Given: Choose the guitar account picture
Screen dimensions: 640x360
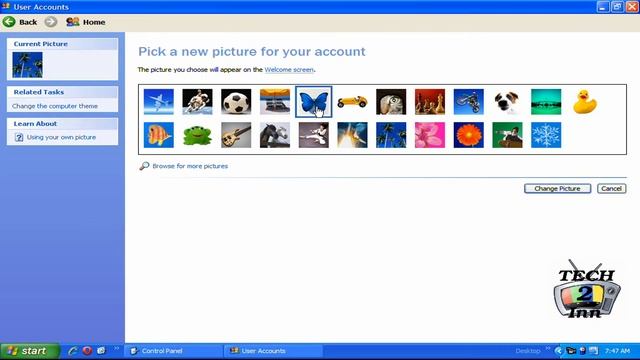Looking at the screenshot, I should point(236,135).
